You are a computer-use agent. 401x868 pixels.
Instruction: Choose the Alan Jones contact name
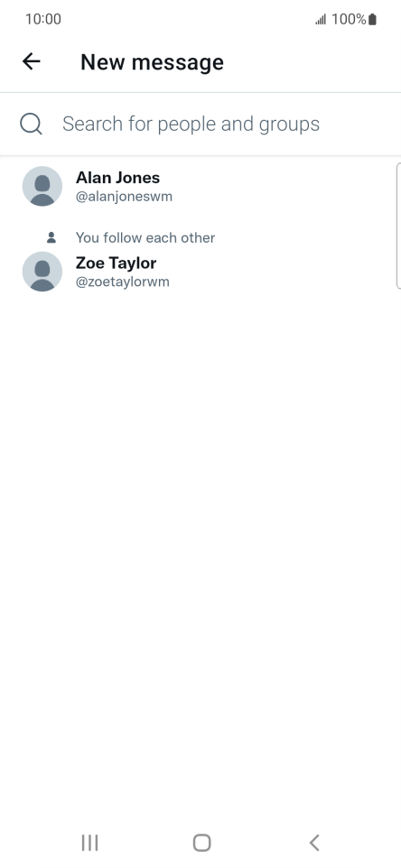[x=117, y=178]
